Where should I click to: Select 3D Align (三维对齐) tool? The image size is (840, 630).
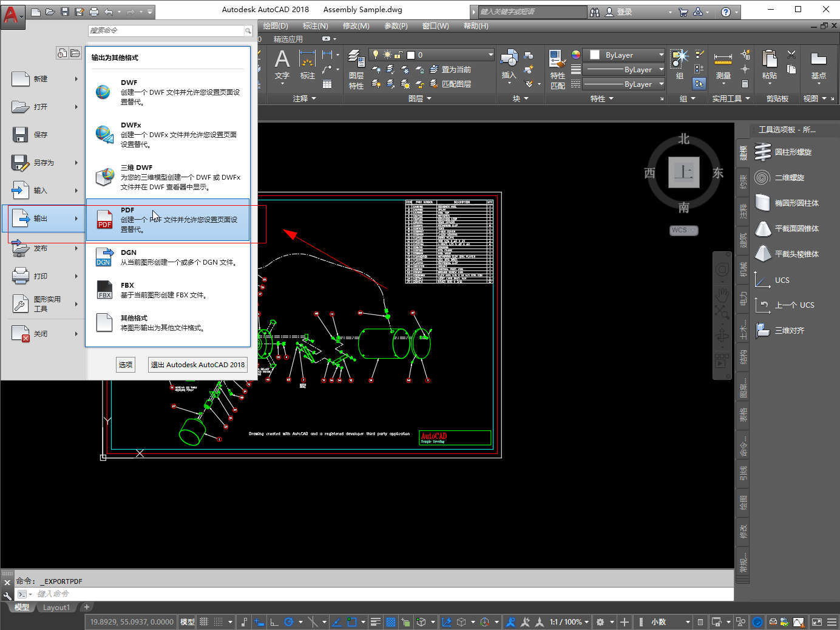coord(780,331)
